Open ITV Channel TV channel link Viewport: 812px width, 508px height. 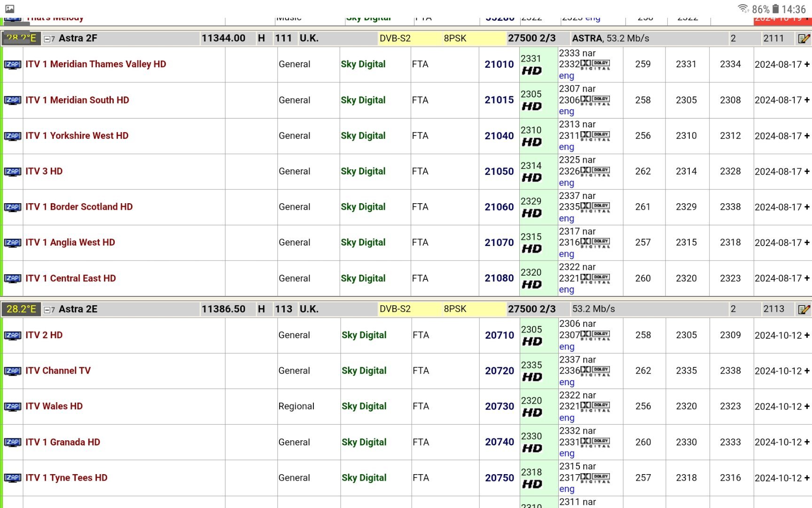point(58,371)
